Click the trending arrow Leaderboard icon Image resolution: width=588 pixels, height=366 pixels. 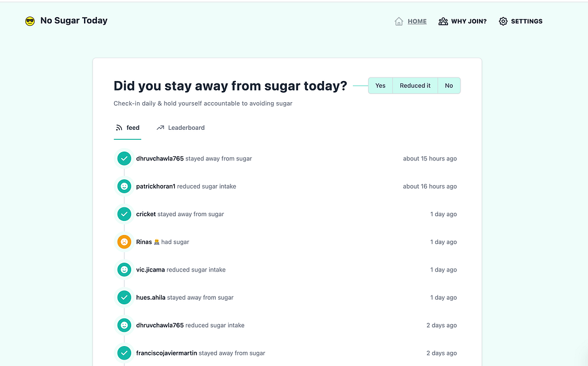(161, 127)
